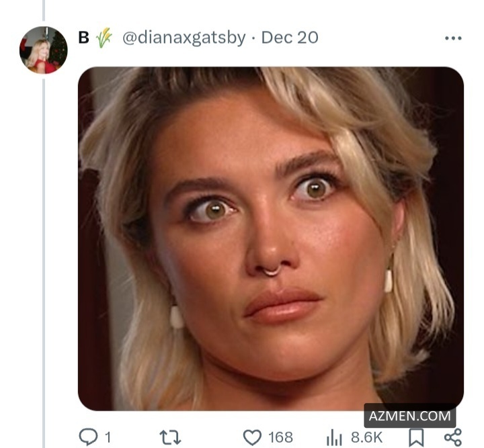Repost this tweet using the retweet icon
Image resolution: width=484 pixels, height=448 pixels.
coord(169,437)
